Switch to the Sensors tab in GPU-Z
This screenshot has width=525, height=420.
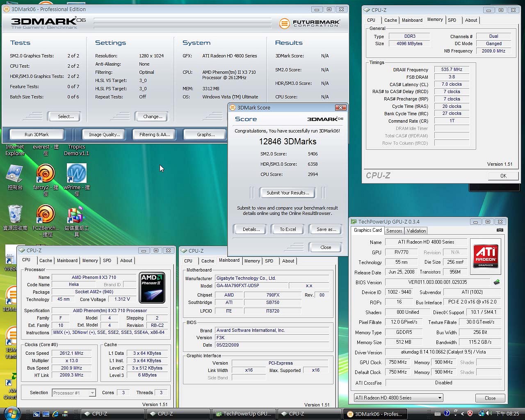394,231
